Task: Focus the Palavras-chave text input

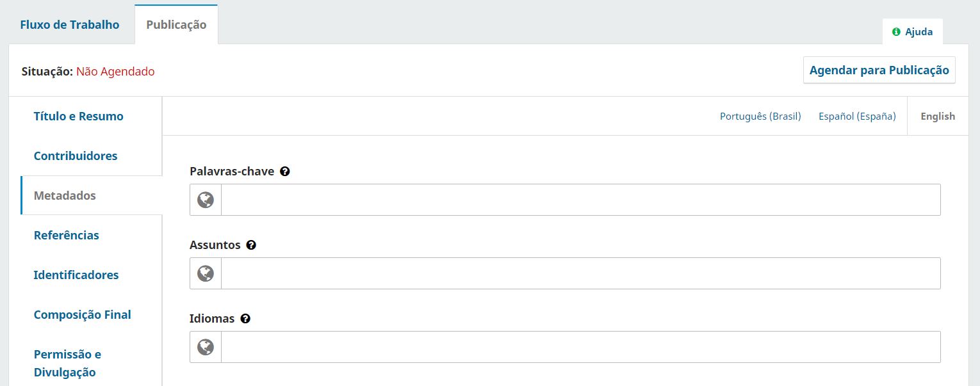Action: click(580, 200)
